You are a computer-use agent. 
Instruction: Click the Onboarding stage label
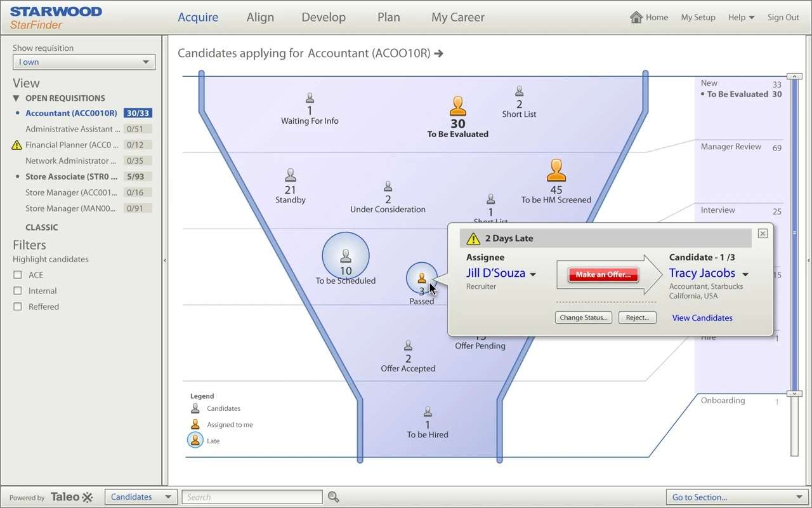(723, 401)
